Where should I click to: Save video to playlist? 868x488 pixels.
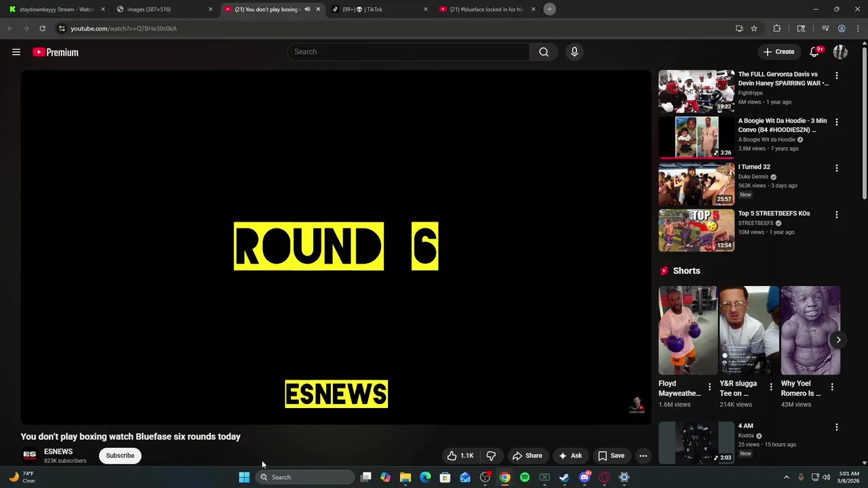(611, 455)
